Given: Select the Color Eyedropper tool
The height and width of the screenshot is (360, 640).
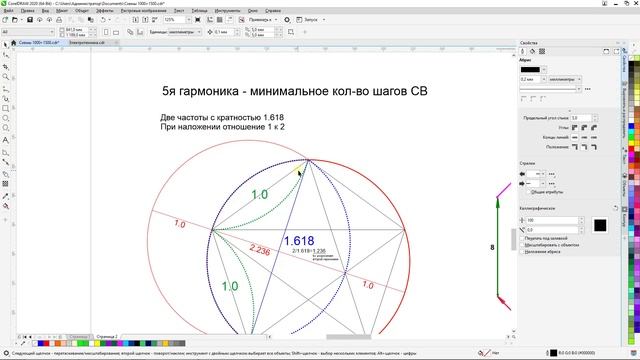Looking at the screenshot, I should coord(5,196).
